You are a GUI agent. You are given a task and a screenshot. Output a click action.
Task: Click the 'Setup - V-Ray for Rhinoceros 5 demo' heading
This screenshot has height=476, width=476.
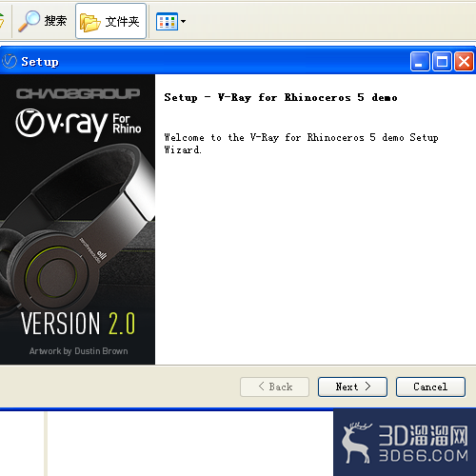(x=281, y=97)
